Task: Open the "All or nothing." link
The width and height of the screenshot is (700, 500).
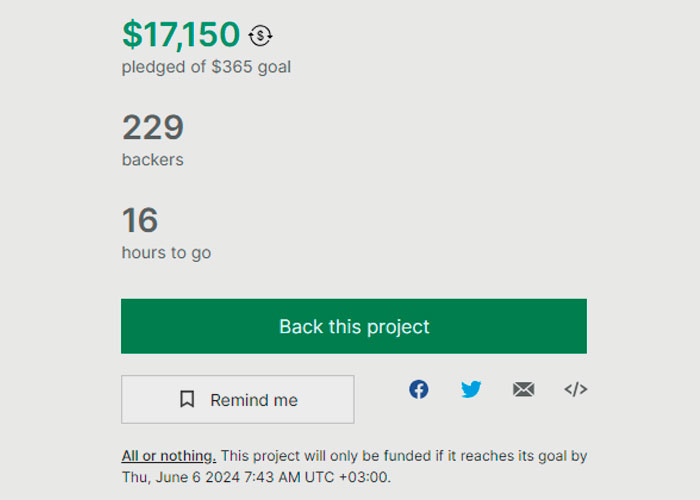Action: pos(168,456)
